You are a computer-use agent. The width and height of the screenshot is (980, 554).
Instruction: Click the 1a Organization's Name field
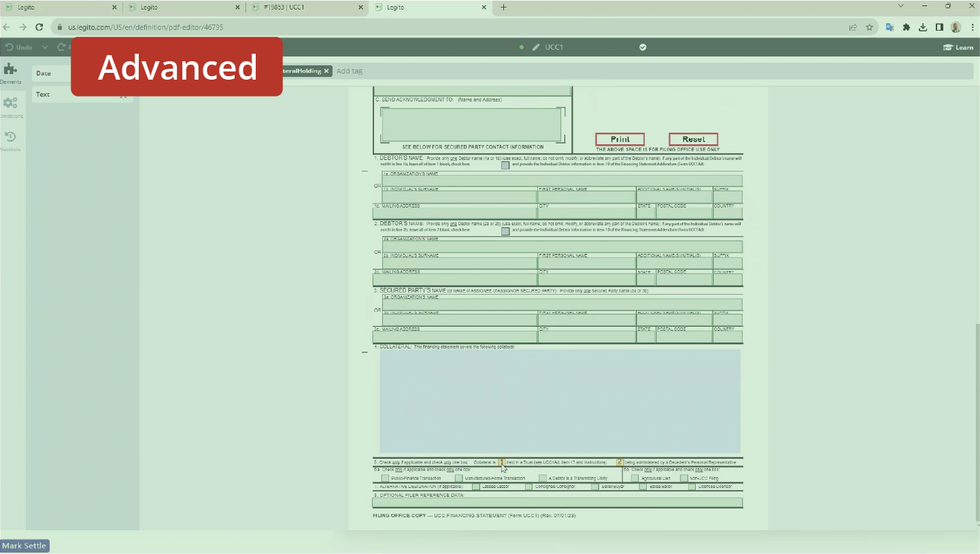click(x=562, y=180)
